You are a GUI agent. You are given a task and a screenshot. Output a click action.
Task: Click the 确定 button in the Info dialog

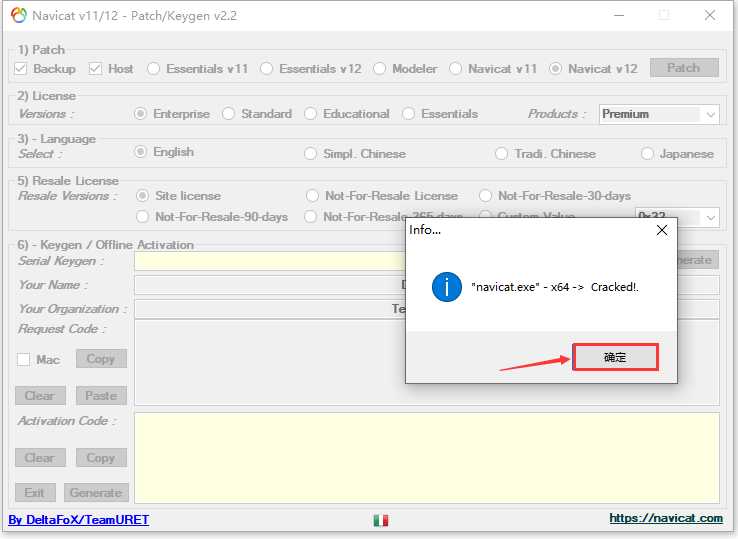(x=615, y=357)
